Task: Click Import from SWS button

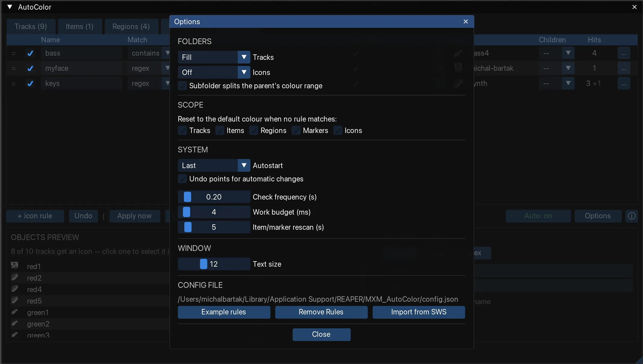Action: coord(419,312)
